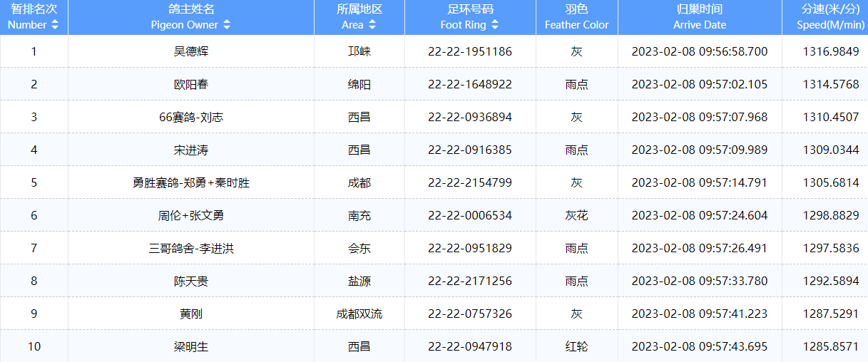This screenshot has width=868, height=362.
Task: Select owner 勇胜赛鸽-郑勇+秦时胜
Action: tap(191, 183)
